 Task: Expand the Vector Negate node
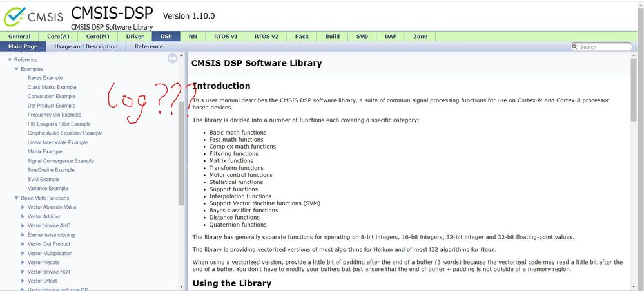(x=23, y=262)
